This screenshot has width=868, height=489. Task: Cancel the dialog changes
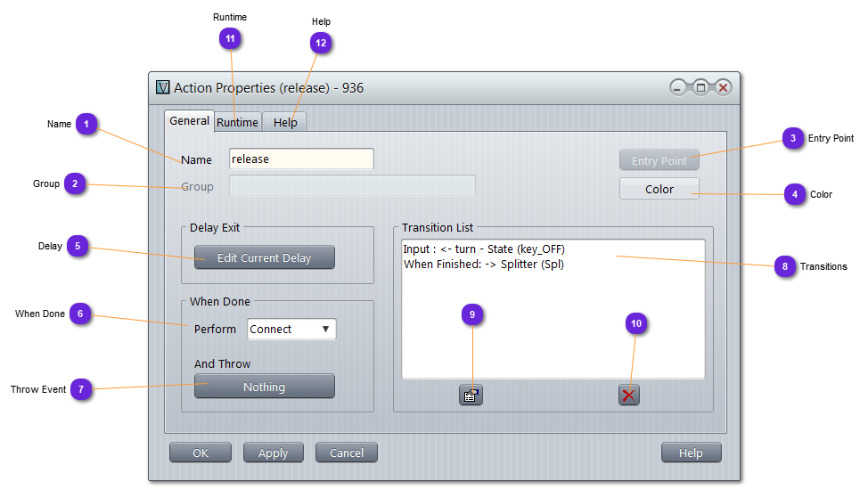[347, 452]
